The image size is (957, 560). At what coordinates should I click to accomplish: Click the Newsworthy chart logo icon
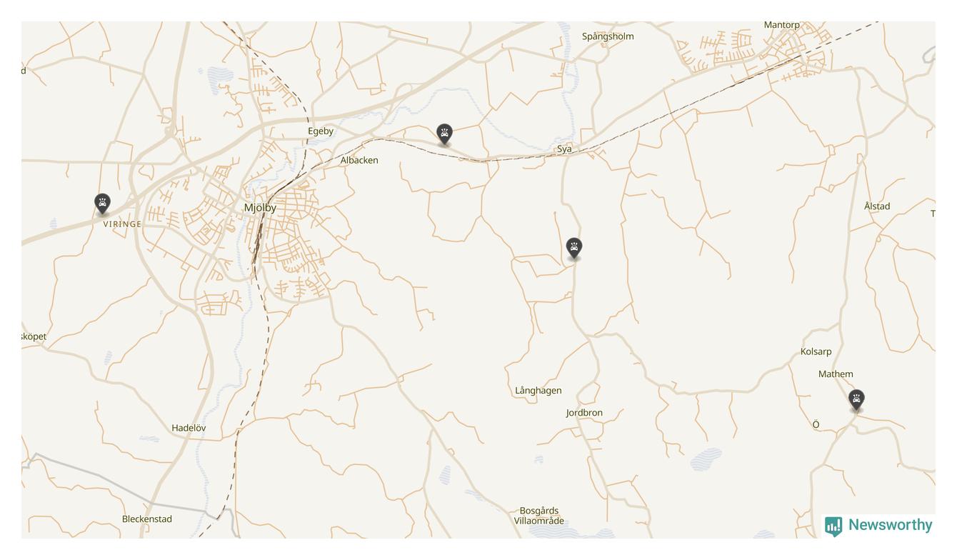click(x=833, y=526)
